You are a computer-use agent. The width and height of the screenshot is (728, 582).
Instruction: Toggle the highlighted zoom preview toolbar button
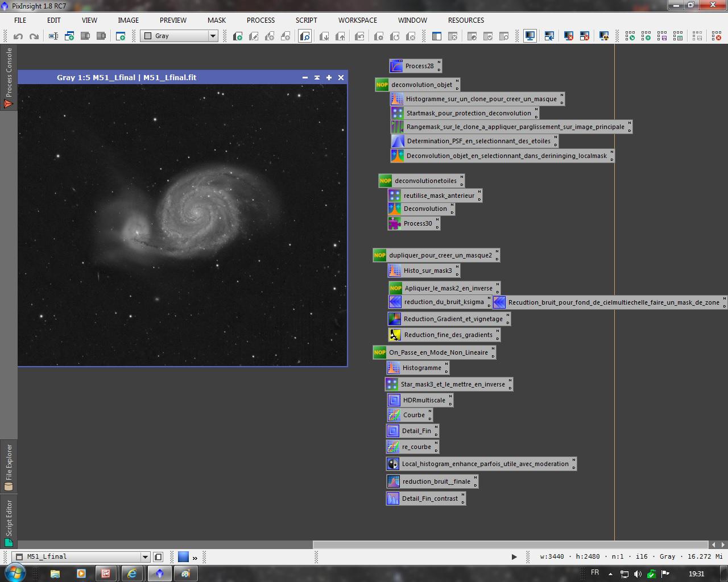(305, 36)
